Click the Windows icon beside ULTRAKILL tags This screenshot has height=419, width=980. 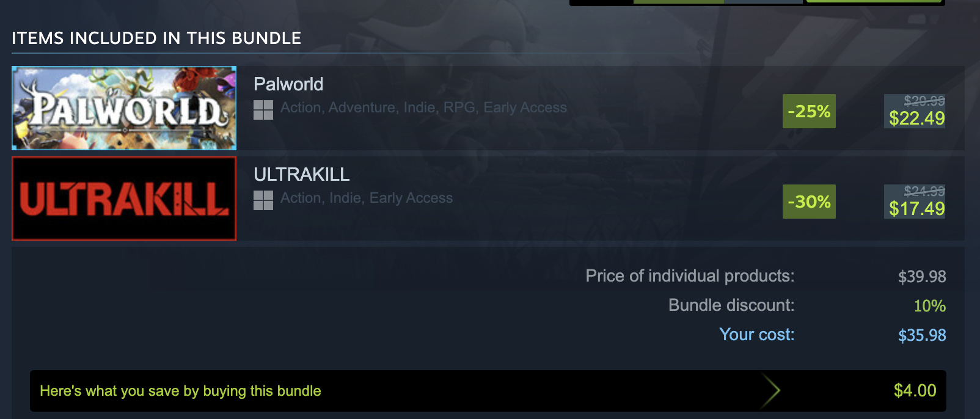click(263, 200)
